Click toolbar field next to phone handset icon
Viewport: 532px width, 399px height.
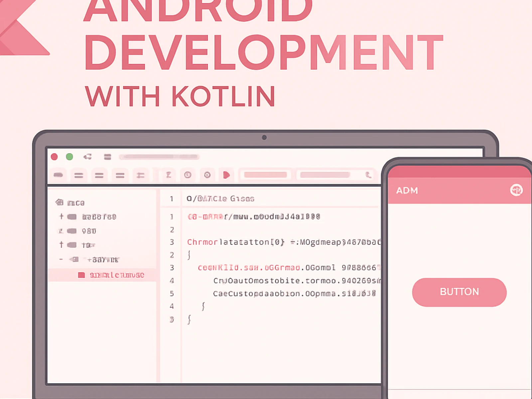coord(325,175)
